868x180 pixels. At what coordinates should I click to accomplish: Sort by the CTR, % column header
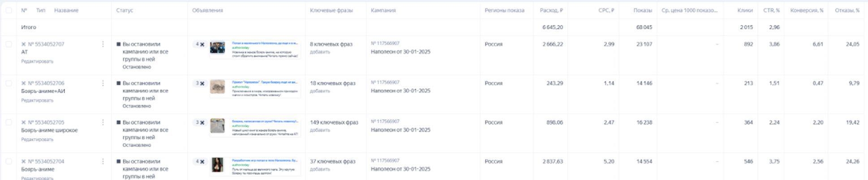pyautogui.click(x=771, y=10)
